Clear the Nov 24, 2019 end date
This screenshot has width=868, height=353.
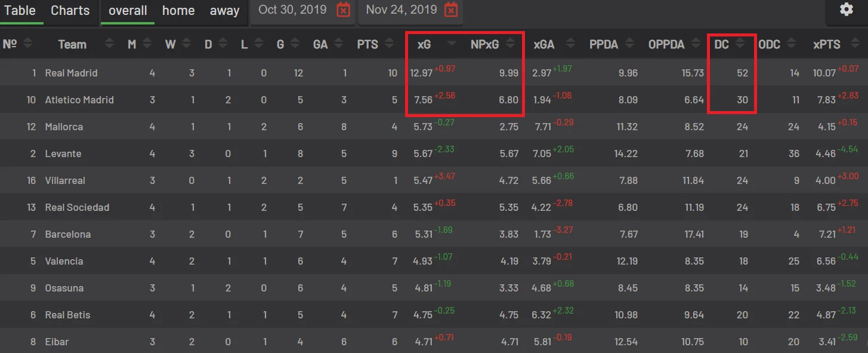point(452,10)
